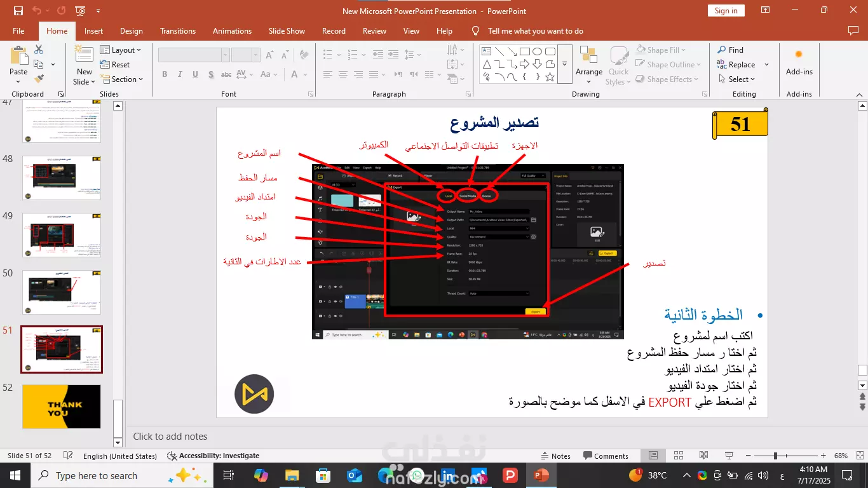Open the Review tab
The height and width of the screenshot is (488, 868).
(374, 31)
